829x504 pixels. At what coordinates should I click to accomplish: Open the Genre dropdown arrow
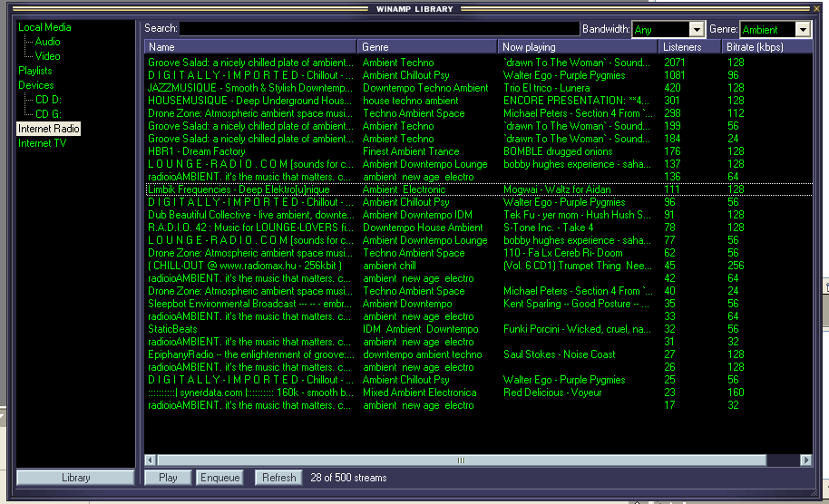pyautogui.click(x=803, y=30)
